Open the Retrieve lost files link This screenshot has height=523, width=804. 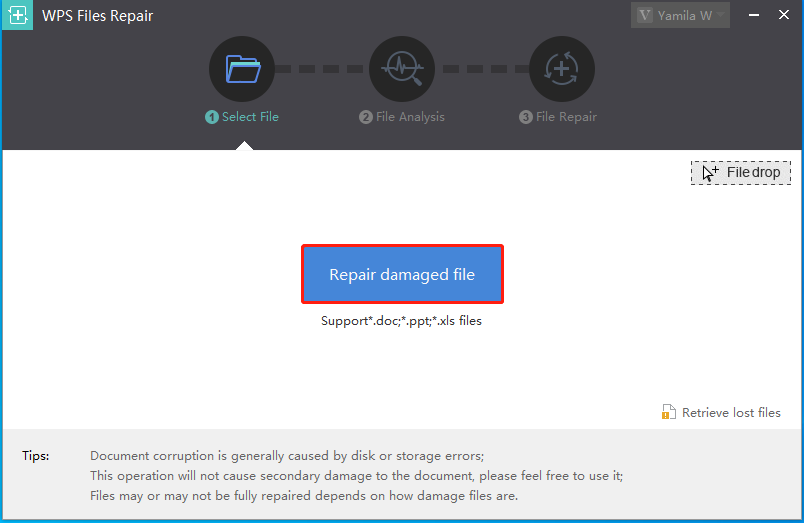[721, 412]
